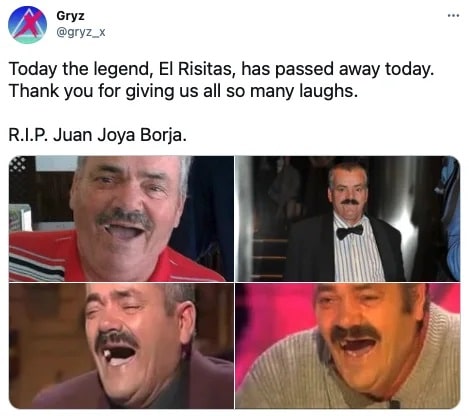Click the black bow tie in the tuxedo photo
The image size is (469, 416).
point(349,232)
